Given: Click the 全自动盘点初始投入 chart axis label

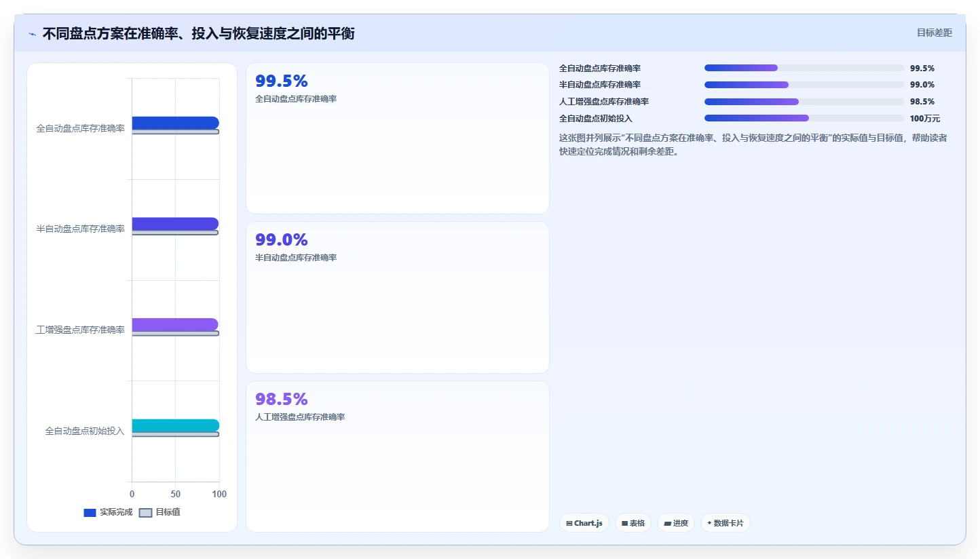Looking at the screenshot, I should click(x=85, y=431).
